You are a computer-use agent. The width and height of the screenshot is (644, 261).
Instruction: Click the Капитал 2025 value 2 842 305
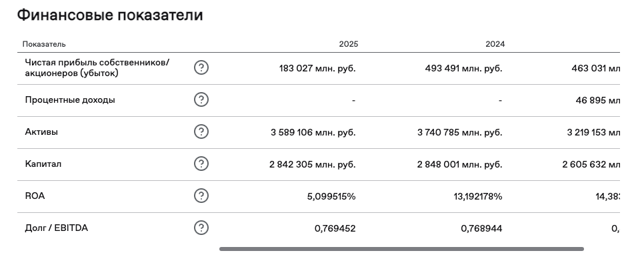pos(313,164)
